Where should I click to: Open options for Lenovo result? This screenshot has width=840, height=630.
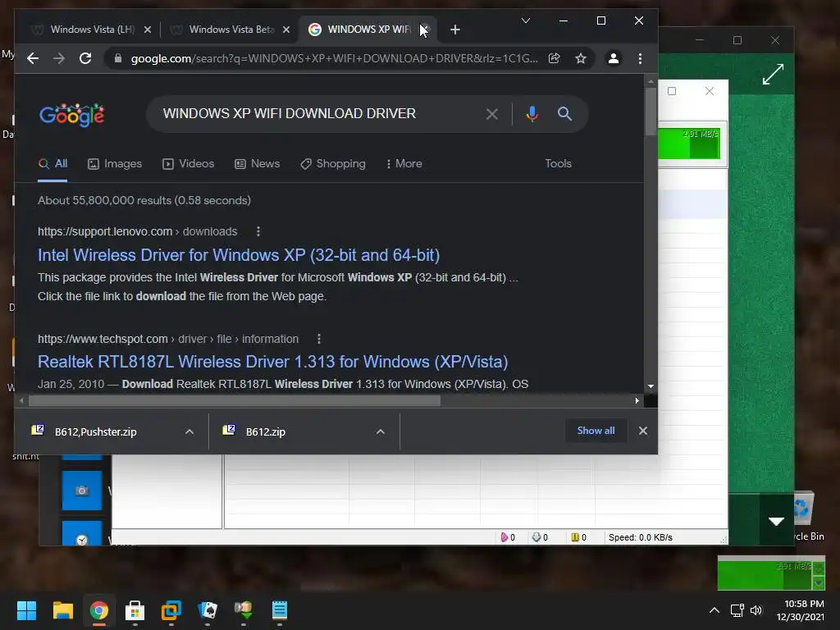(x=258, y=231)
